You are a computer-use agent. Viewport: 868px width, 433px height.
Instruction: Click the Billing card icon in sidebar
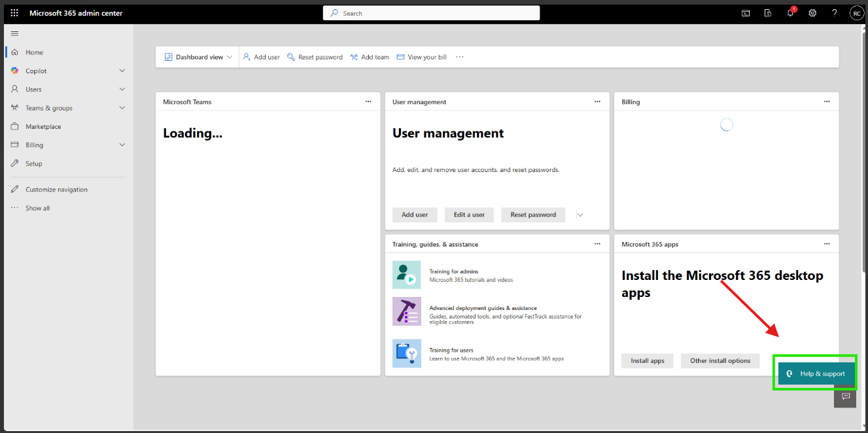[x=14, y=145]
